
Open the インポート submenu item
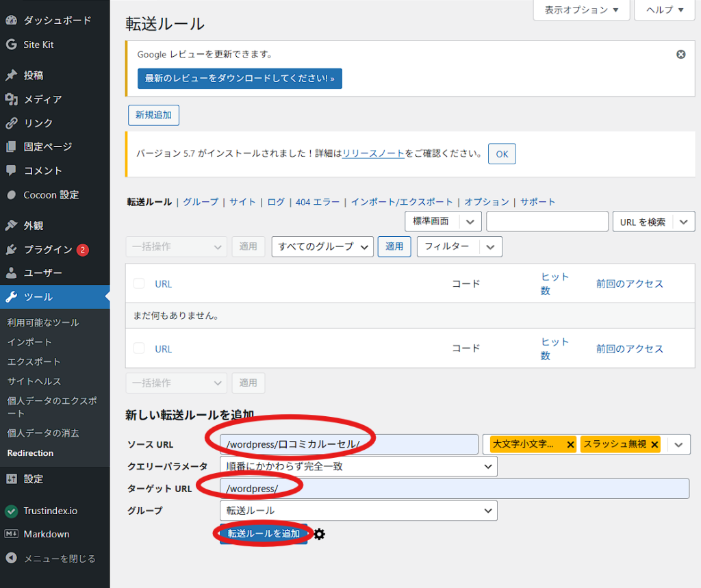29,342
